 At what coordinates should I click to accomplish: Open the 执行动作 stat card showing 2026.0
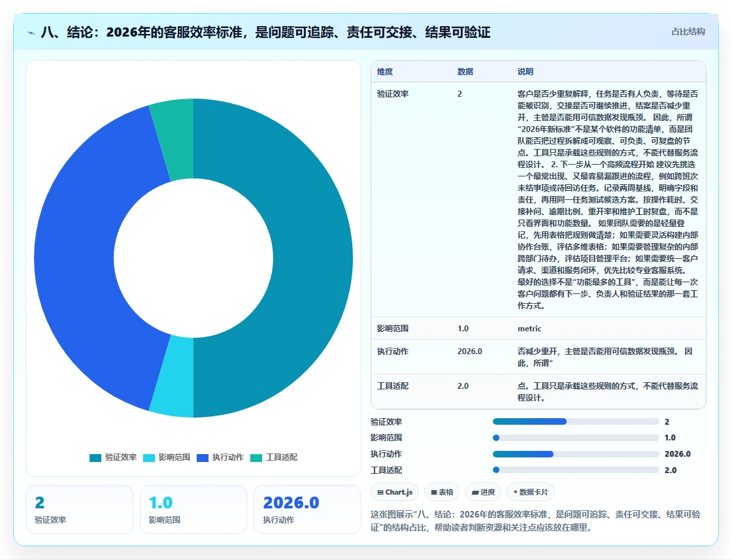[307, 509]
